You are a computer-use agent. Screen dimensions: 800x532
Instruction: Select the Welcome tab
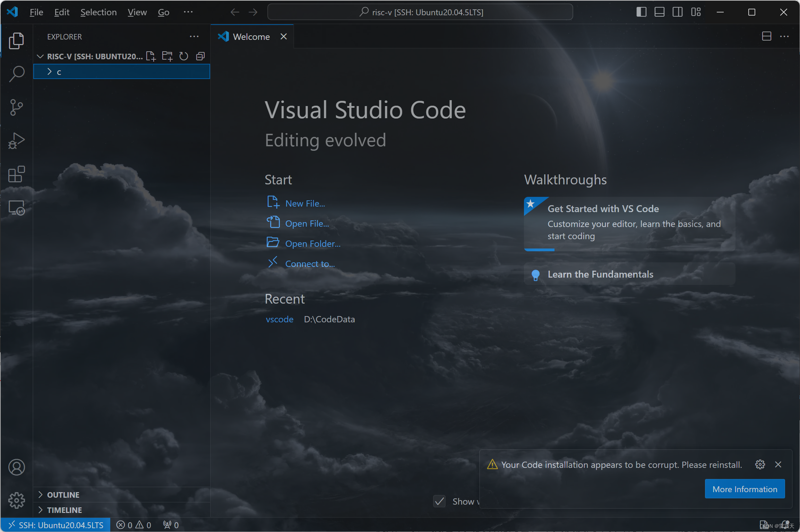pos(252,36)
